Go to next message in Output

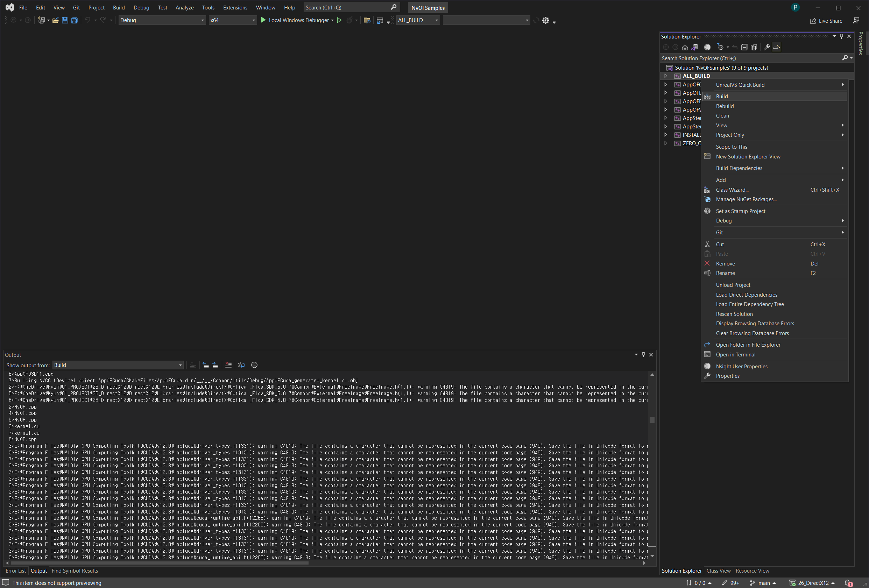[x=215, y=365]
